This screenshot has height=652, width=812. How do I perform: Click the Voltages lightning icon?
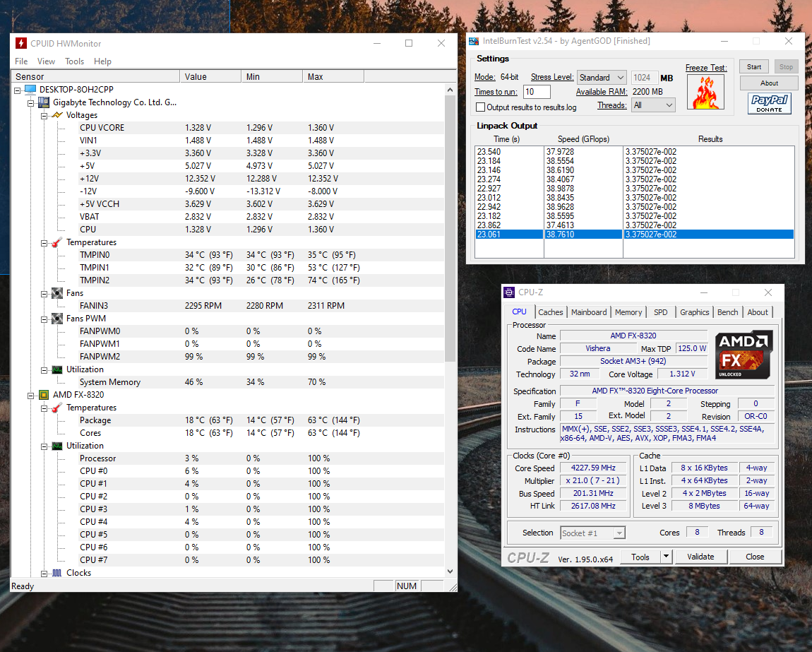coord(57,115)
